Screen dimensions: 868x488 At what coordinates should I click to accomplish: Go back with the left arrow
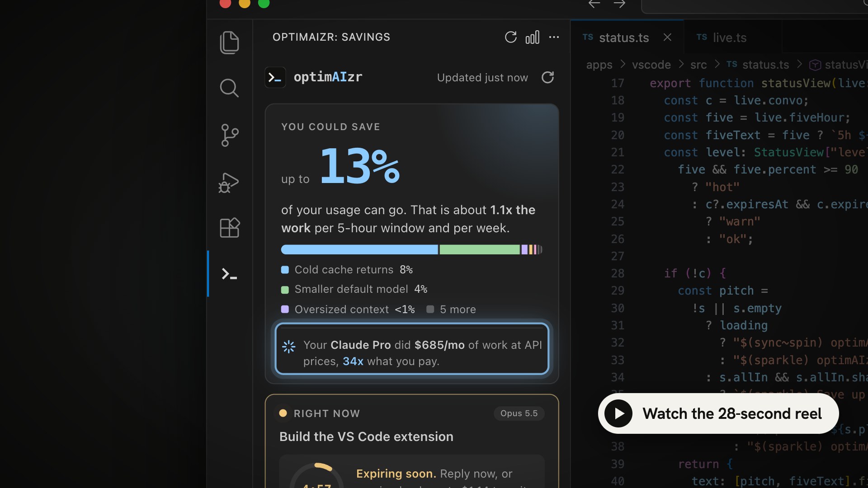click(594, 4)
